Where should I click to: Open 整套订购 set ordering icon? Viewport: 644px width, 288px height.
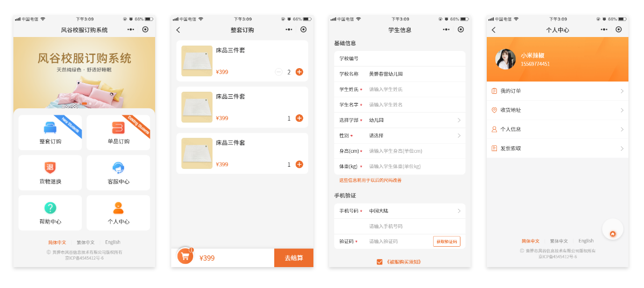click(x=50, y=128)
